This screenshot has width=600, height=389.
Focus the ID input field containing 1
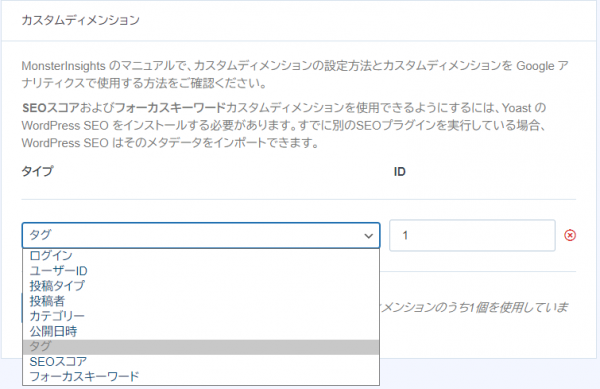point(472,235)
